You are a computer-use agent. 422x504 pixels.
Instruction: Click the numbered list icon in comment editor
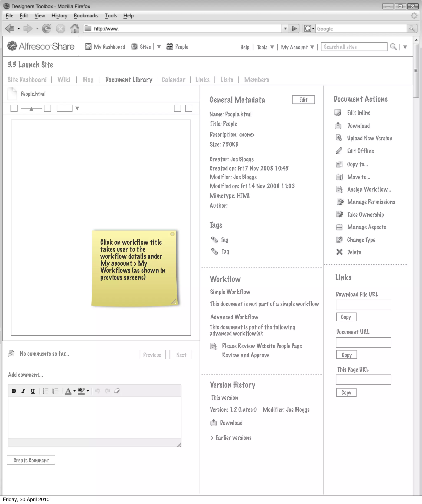coord(55,391)
